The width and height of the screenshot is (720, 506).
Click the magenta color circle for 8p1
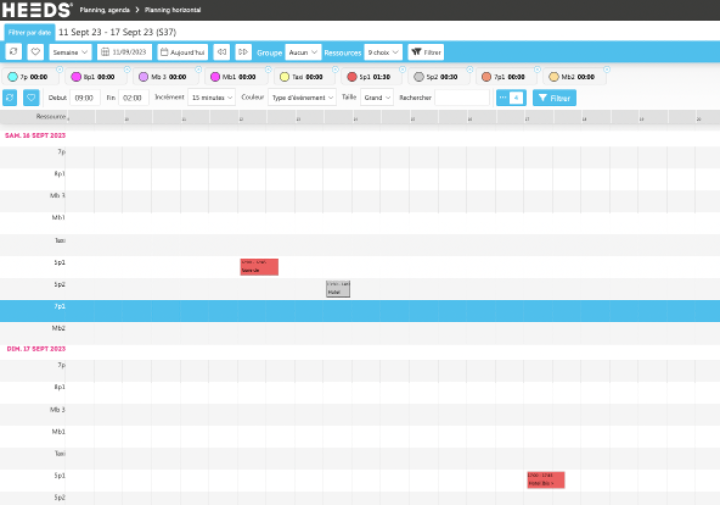coord(76,77)
